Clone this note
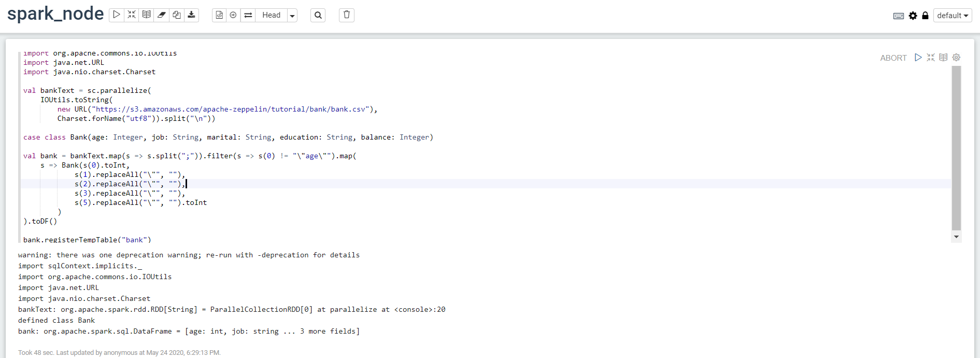This screenshot has height=358, width=980. (177, 15)
